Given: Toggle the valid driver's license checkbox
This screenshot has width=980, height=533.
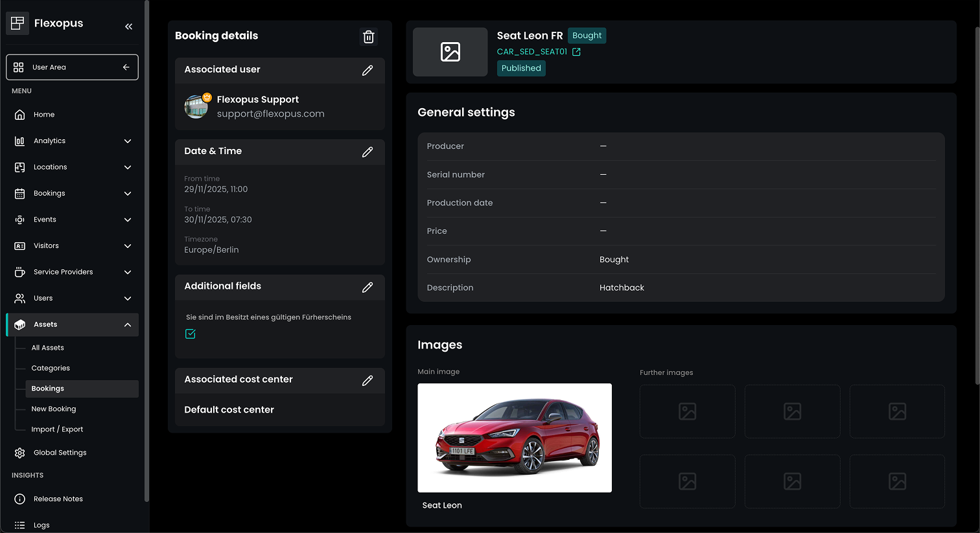Looking at the screenshot, I should (x=191, y=334).
